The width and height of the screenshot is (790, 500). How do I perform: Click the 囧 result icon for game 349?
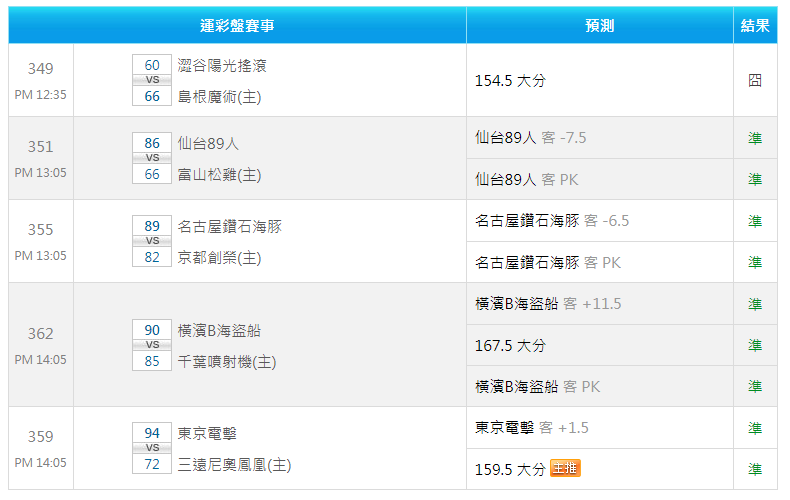tap(755, 80)
